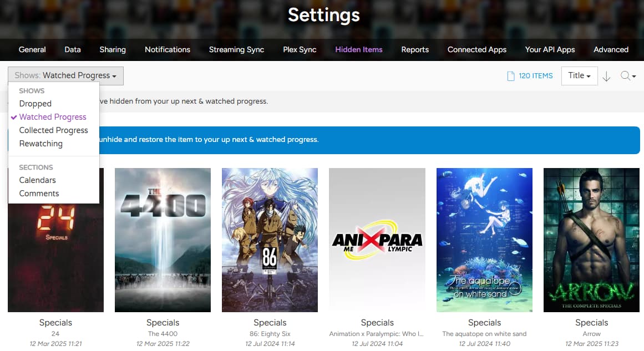Viewport: 644px width, 351px height.
Task: Switch to the Data tab
Action: tap(73, 50)
